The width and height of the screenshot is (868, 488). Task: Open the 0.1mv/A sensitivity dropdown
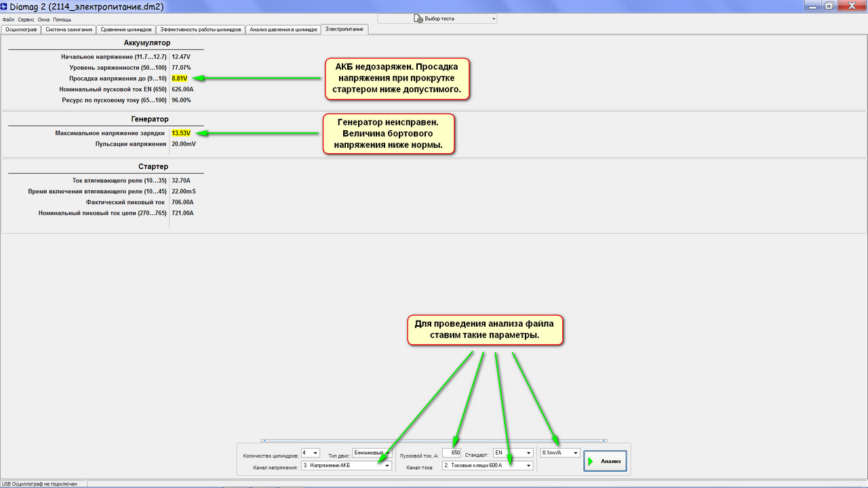tap(560, 453)
